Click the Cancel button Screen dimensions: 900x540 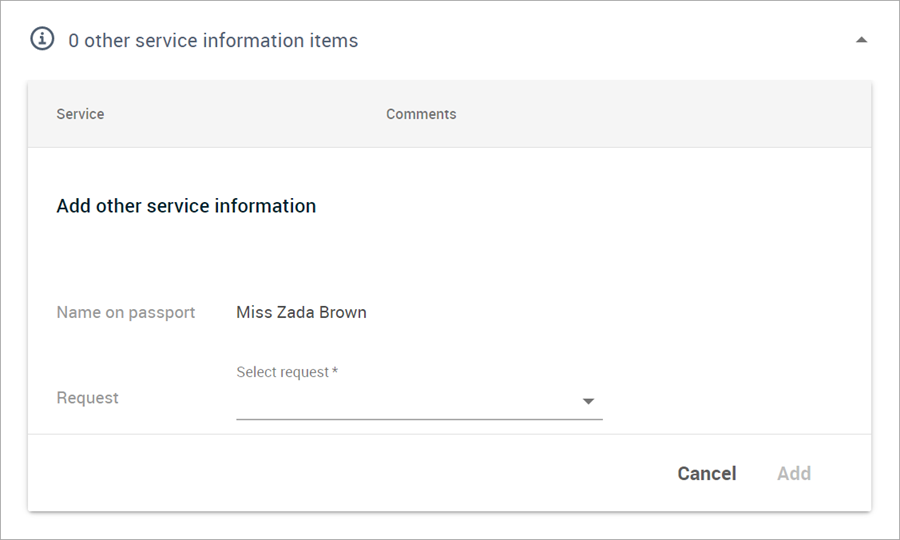click(x=707, y=473)
